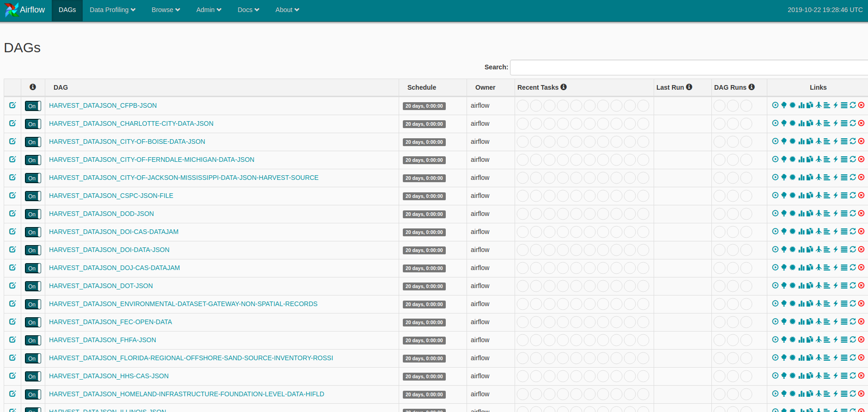Toggle On switch for CHARLOTTE-CITY-DATA-JSON DAG
Image resolution: width=868 pixels, height=412 pixels.
(33, 124)
